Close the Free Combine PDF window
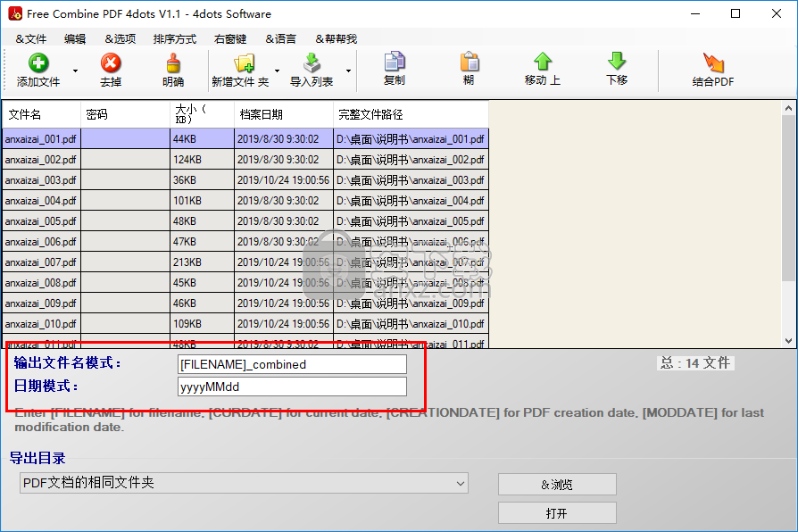The height and width of the screenshot is (532, 798). (776, 13)
